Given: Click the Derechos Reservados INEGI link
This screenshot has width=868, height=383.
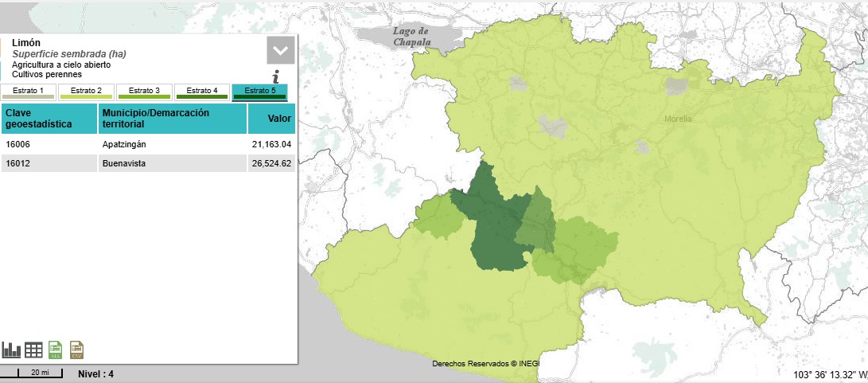Looking at the screenshot, I should tap(485, 363).
